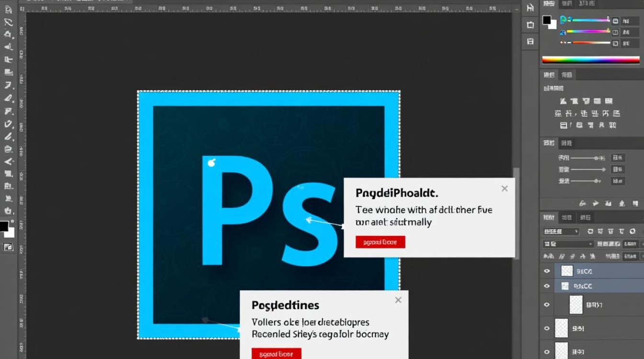This screenshot has width=644, height=359.
Task: Click the top icon in the collapsed panel strip
Action: (530, 8)
